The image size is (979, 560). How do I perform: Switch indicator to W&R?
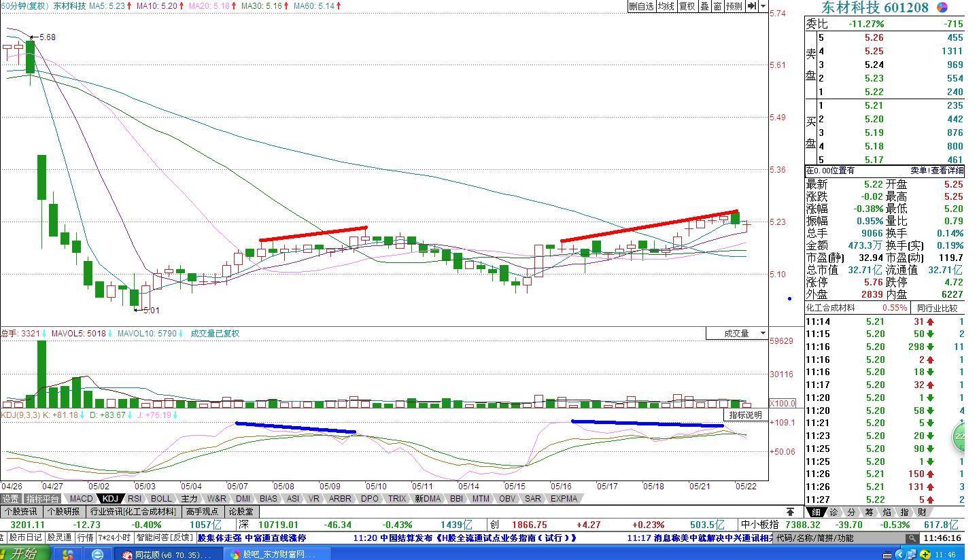coord(217,499)
